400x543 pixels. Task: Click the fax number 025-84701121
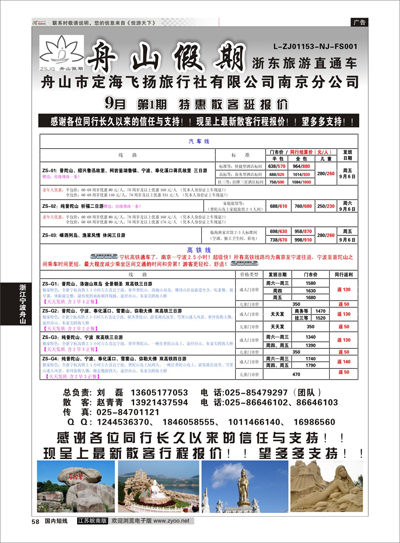128,412
